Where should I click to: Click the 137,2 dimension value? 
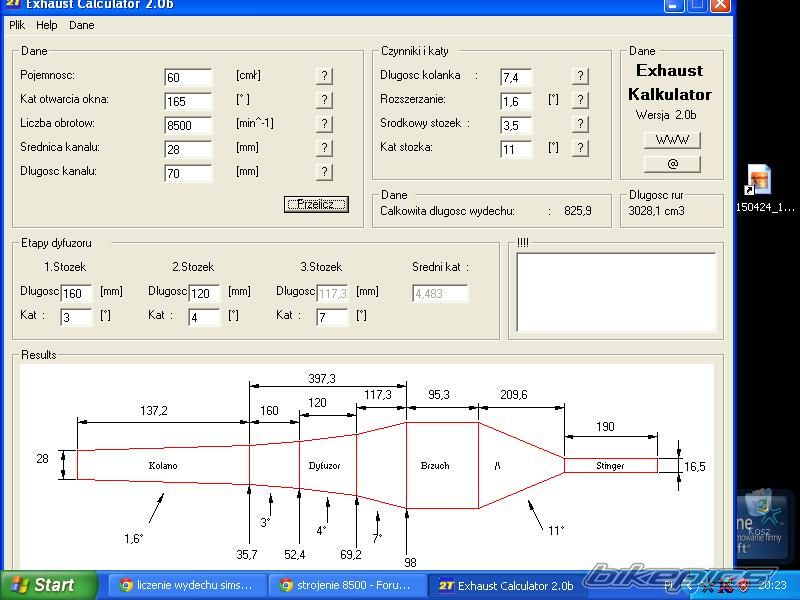(154, 411)
